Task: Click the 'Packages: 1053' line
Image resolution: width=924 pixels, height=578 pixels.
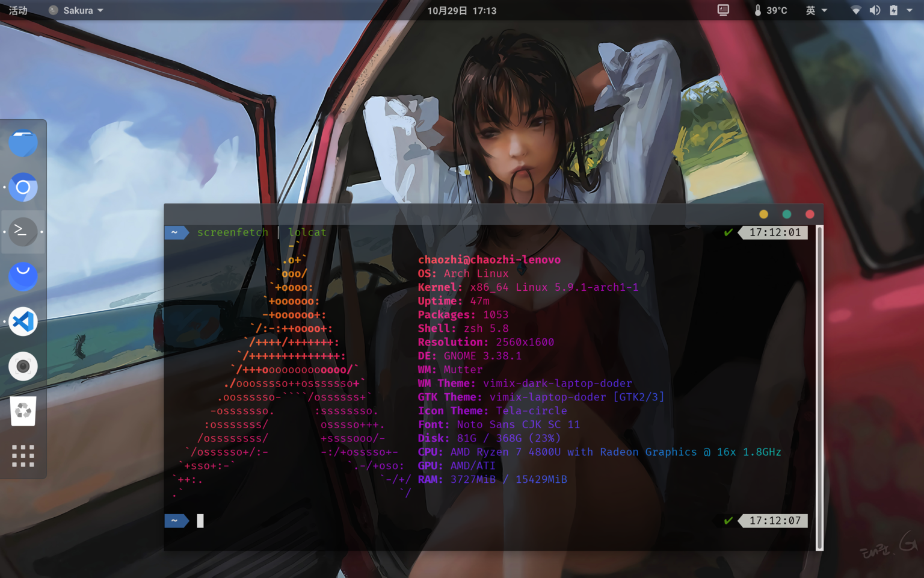Action: (463, 315)
